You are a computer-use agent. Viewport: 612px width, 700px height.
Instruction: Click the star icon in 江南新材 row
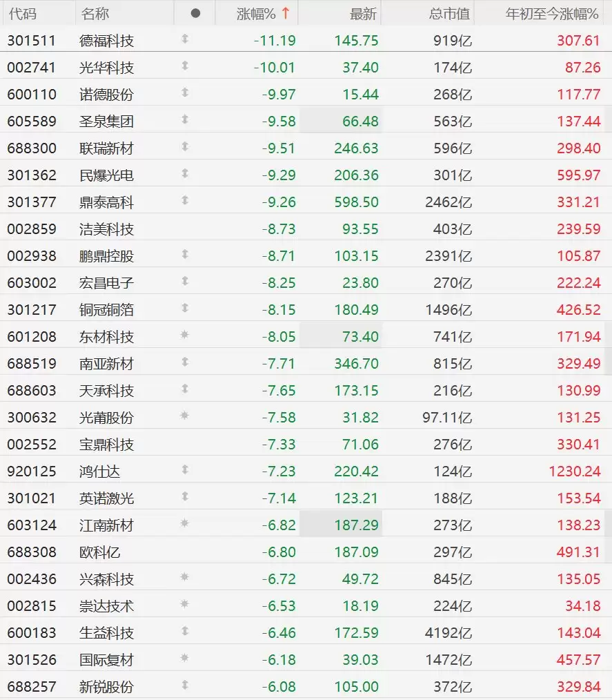point(185,523)
